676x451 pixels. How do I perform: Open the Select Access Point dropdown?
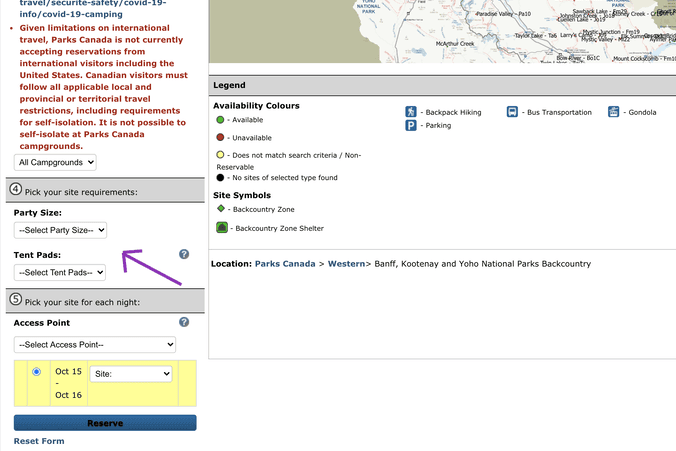[95, 344]
